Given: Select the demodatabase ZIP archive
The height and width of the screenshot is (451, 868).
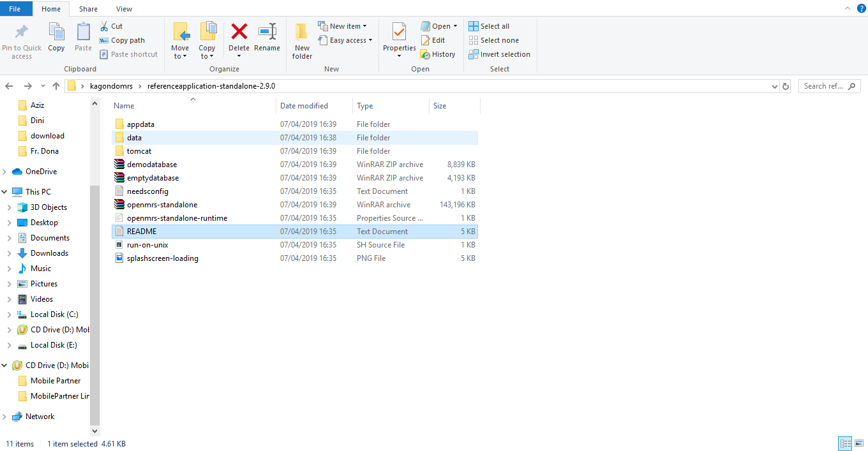Looking at the screenshot, I should pos(294,165).
